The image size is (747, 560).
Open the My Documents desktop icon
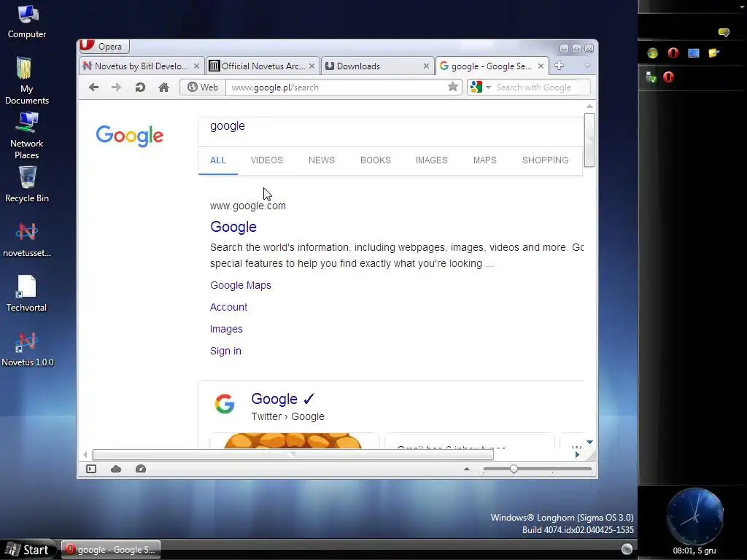pyautogui.click(x=27, y=80)
